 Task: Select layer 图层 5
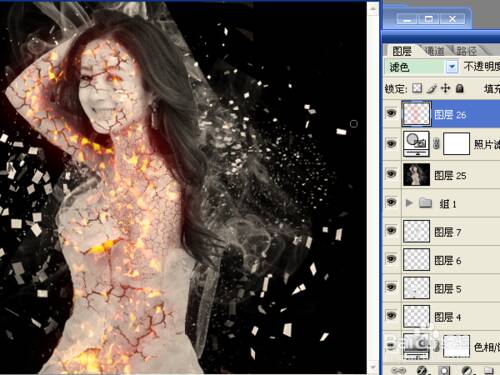(442, 288)
